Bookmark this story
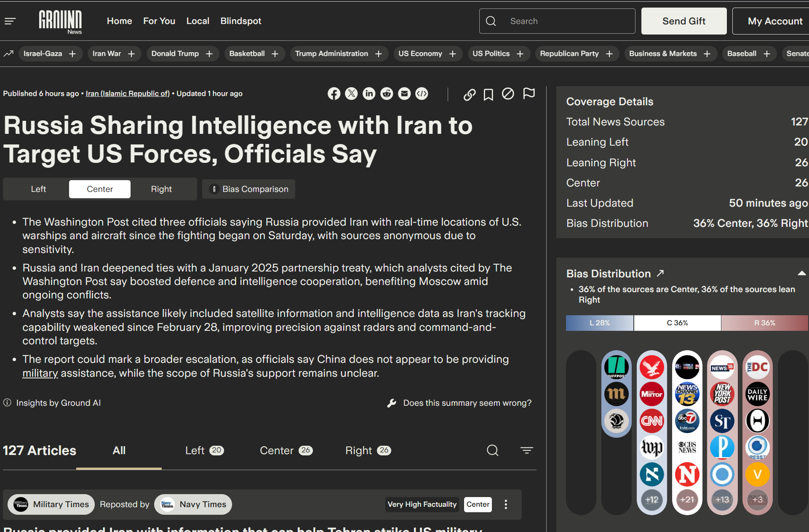 [489, 94]
